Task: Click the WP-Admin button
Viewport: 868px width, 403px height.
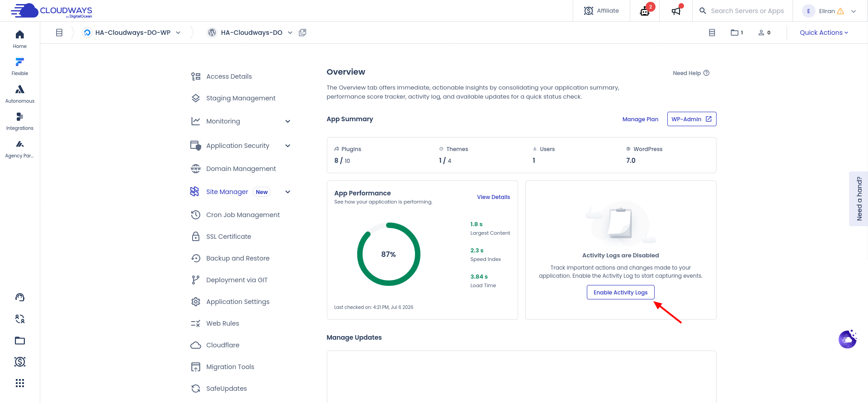Action: pyautogui.click(x=692, y=119)
